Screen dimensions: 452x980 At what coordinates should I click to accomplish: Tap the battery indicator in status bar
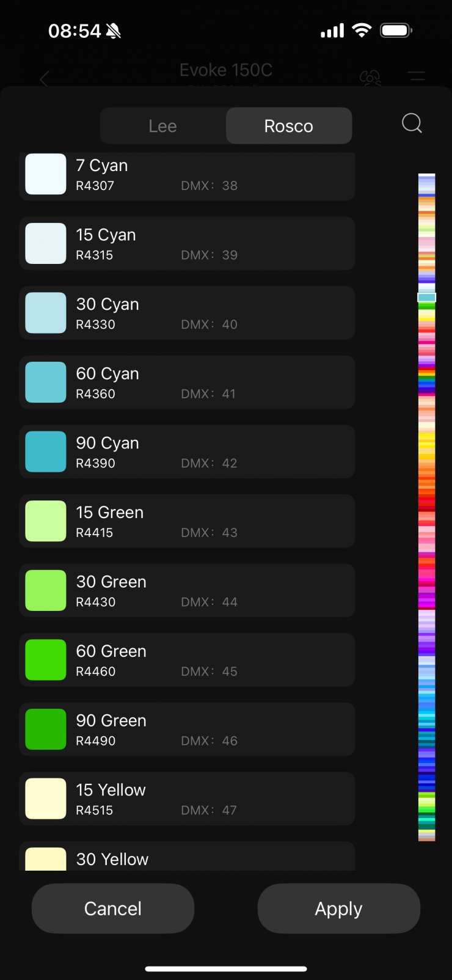(396, 31)
